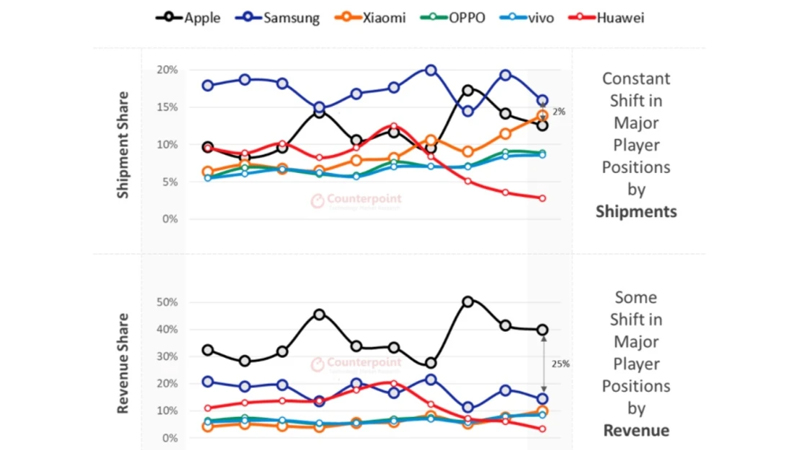Select the Counterpoint logo in the shipment chart

pos(356,200)
